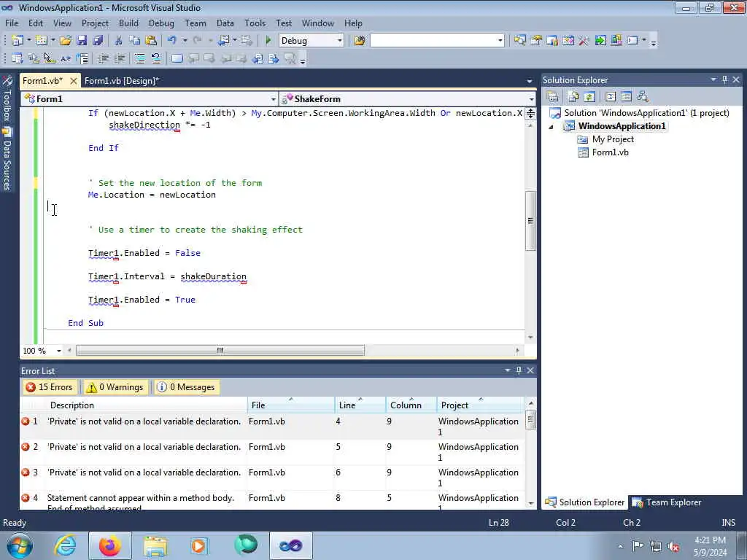
Task: Increase line indent toolbar icon
Action: [x=119, y=58]
